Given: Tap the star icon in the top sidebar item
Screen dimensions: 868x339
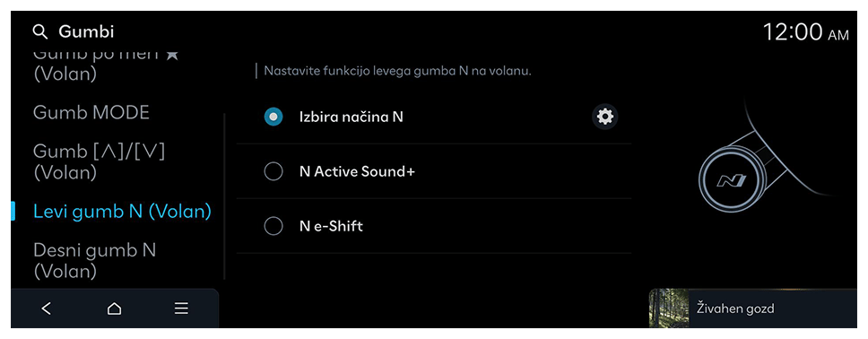Looking at the screenshot, I should 172,55.
